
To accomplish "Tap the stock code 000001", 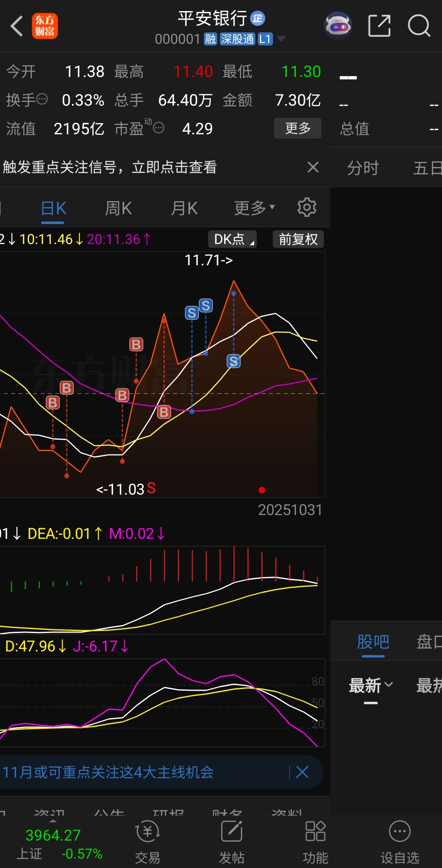I will coord(178,39).
